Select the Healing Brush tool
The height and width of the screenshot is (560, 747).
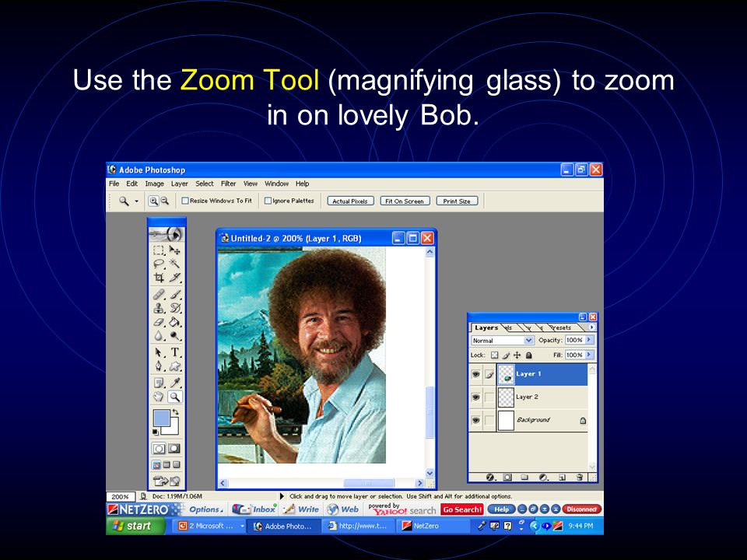[159, 294]
